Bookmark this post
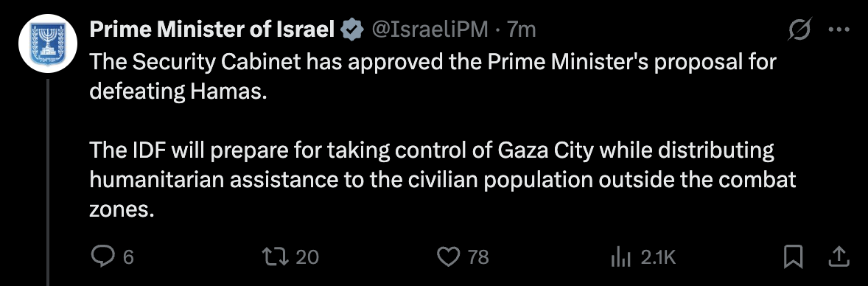Screen dimensions: 868x286 tap(794, 256)
